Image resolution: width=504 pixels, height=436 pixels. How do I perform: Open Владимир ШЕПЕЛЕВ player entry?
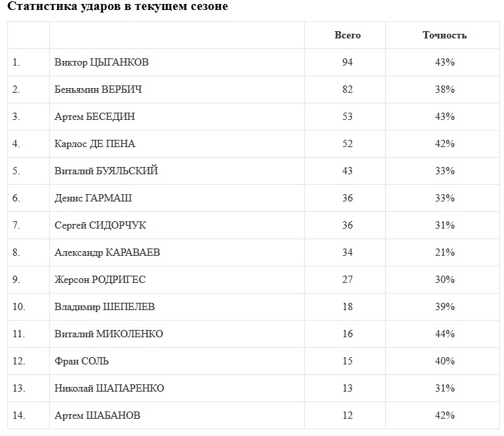pos(105,307)
